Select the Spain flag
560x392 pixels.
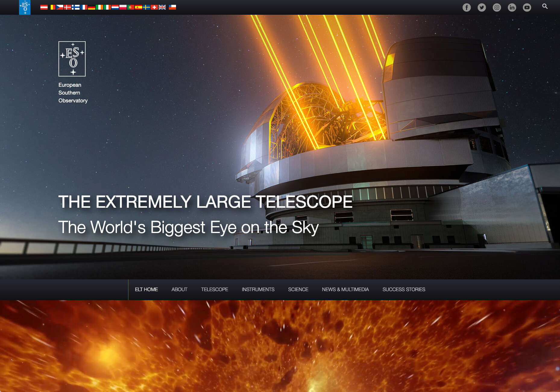tap(139, 7)
